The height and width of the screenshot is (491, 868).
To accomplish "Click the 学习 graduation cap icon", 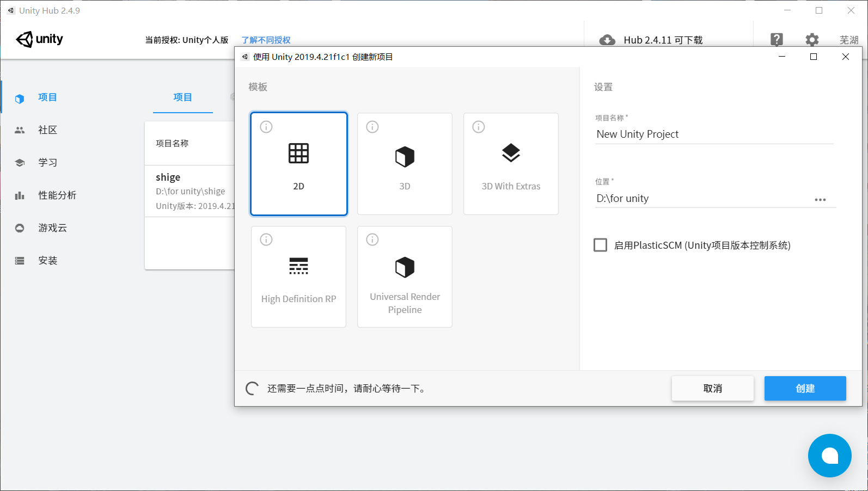I will tap(20, 163).
